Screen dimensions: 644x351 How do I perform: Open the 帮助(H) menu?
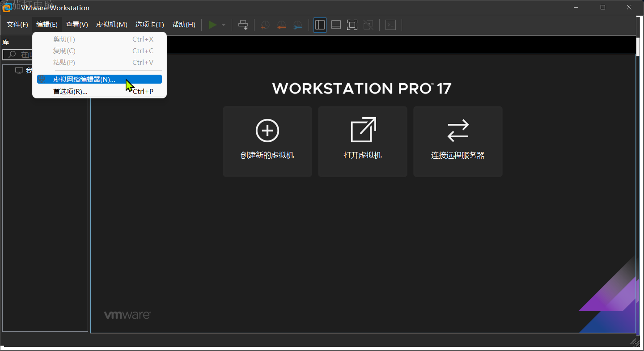tap(184, 25)
